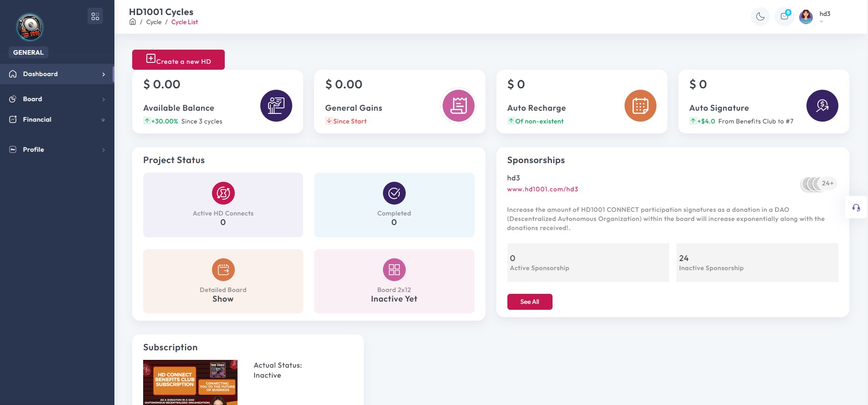Click the Auto Recharge calendar icon

pos(640,106)
